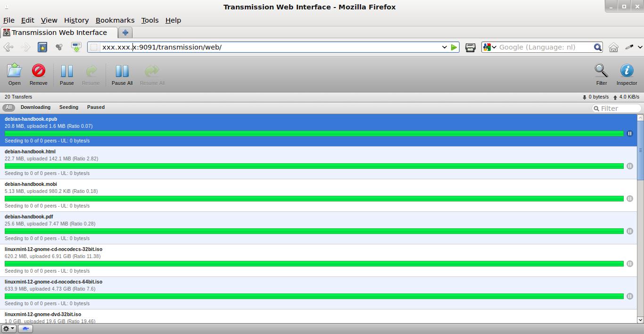Go to the browser Home page icon
The image size is (644, 334).
[x=613, y=47]
